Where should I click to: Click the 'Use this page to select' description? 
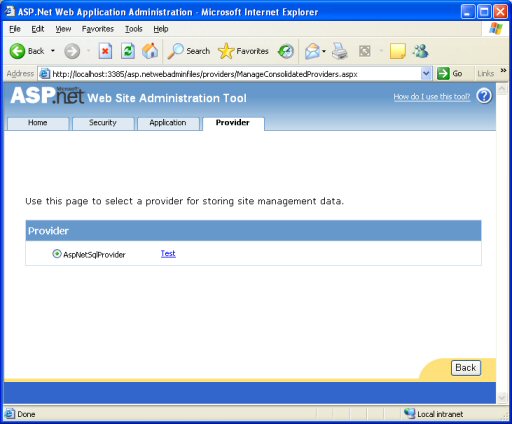click(184, 201)
